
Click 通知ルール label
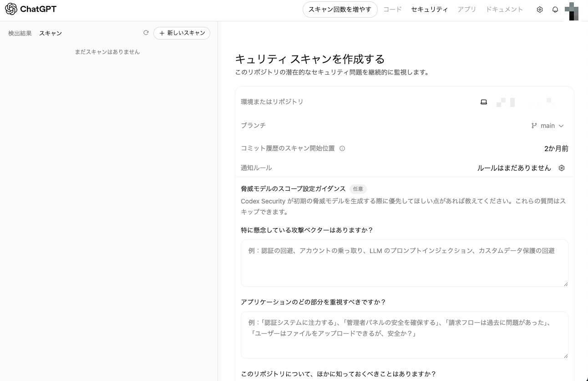coord(256,168)
